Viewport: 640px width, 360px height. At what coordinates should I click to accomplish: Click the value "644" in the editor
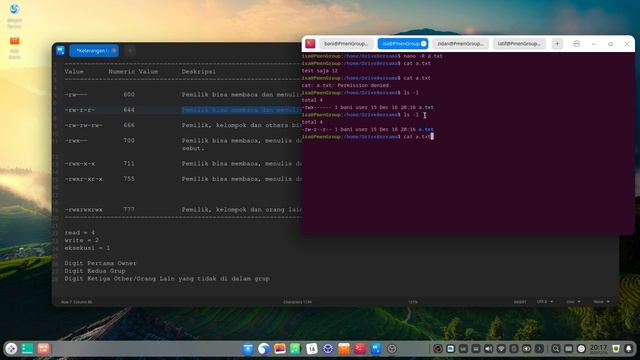coord(129,110)
